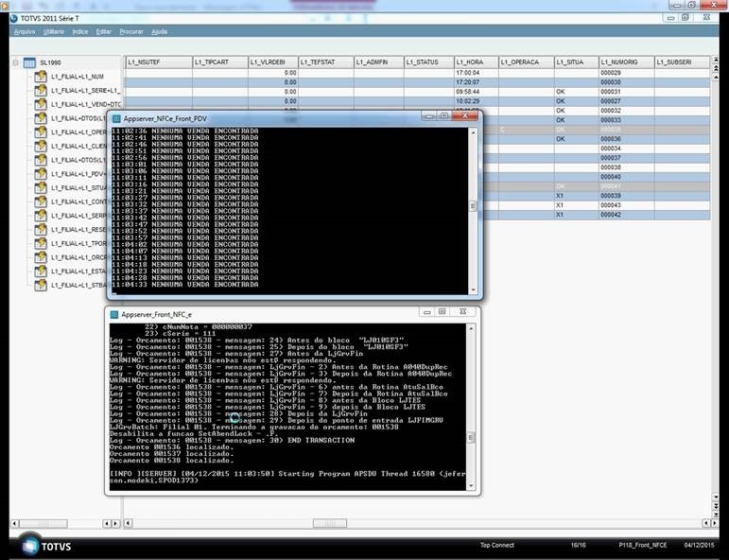Click scroll-down arrow in Appserver_NFCe_Front_PDV console
The height and width of the screenshot is (560, 729).
[x=474, y=289]
